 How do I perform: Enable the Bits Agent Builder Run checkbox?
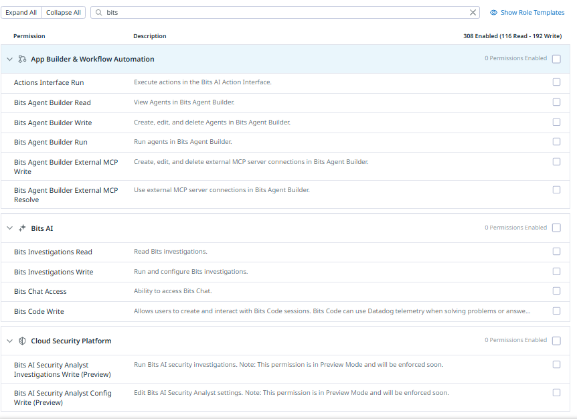(556, 142)
